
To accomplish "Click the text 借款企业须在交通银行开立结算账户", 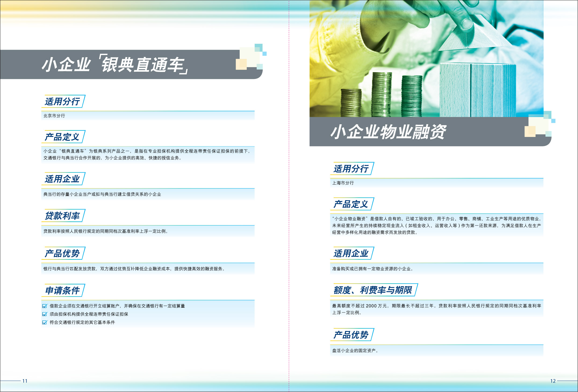I will click(x=84, y=306).
